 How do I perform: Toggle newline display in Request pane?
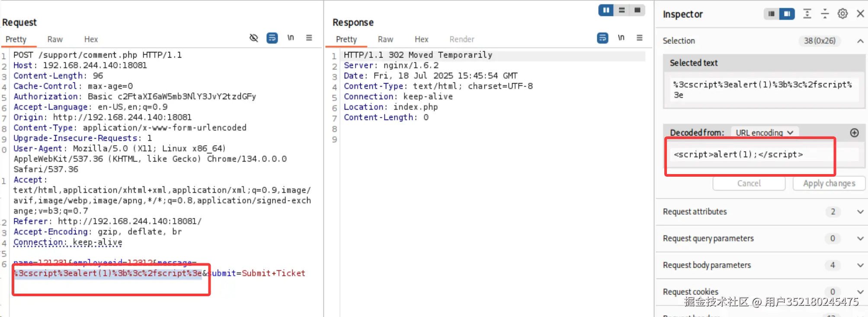pyautogui.click(x=291, y=38)
